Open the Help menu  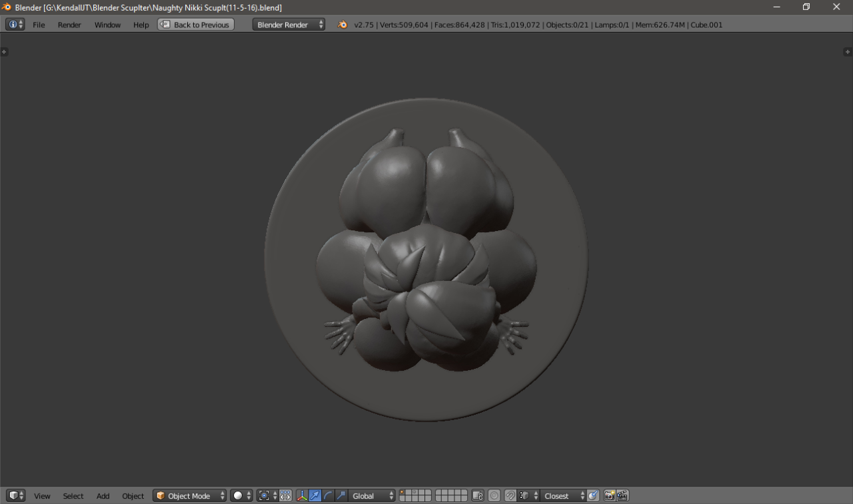[141, 25]
